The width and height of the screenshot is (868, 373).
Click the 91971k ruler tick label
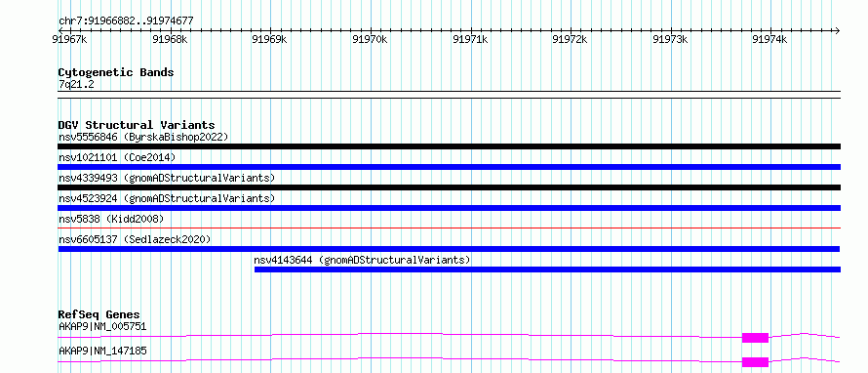tap(470, 39)
